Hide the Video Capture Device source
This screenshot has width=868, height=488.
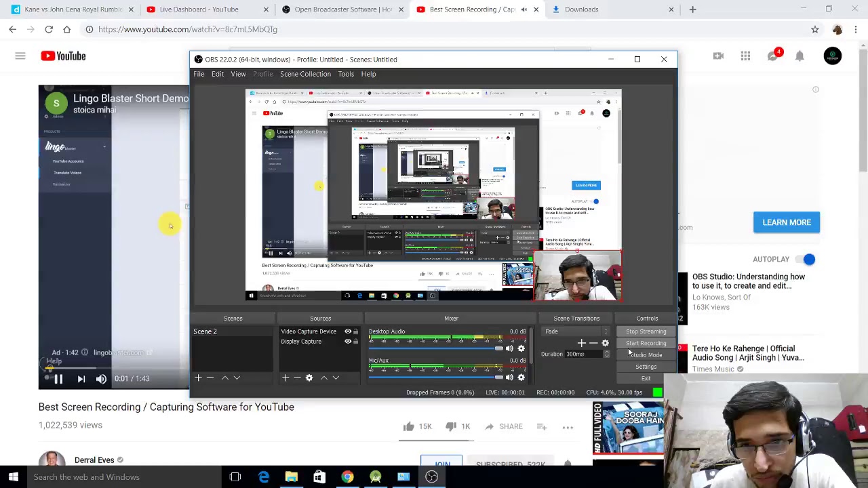[348, 331]
